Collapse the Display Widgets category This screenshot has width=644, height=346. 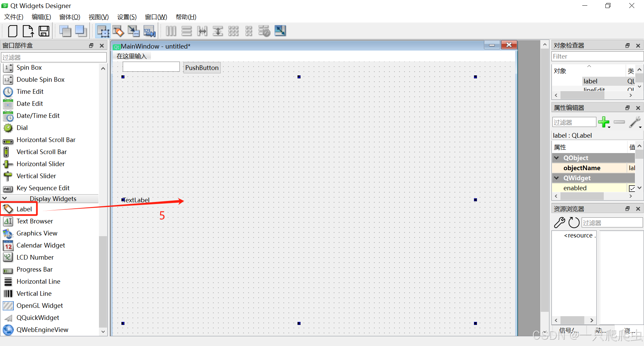pos(5,199)
